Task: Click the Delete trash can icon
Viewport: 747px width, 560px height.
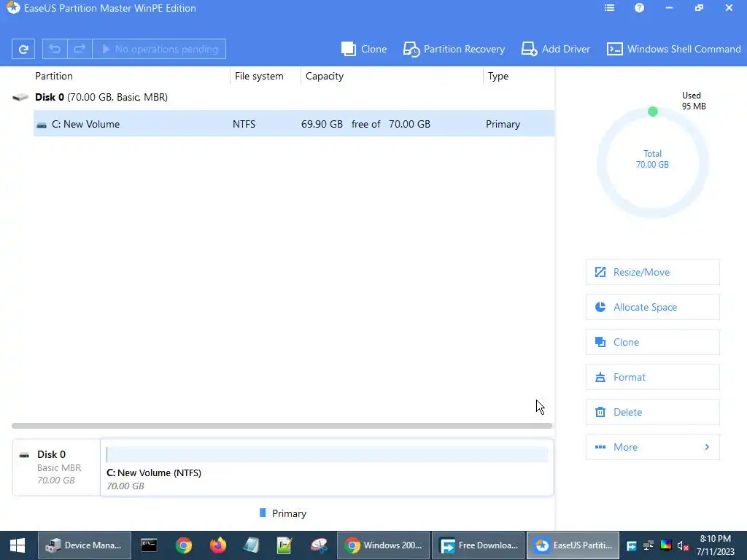Action: tap(600, 413)
